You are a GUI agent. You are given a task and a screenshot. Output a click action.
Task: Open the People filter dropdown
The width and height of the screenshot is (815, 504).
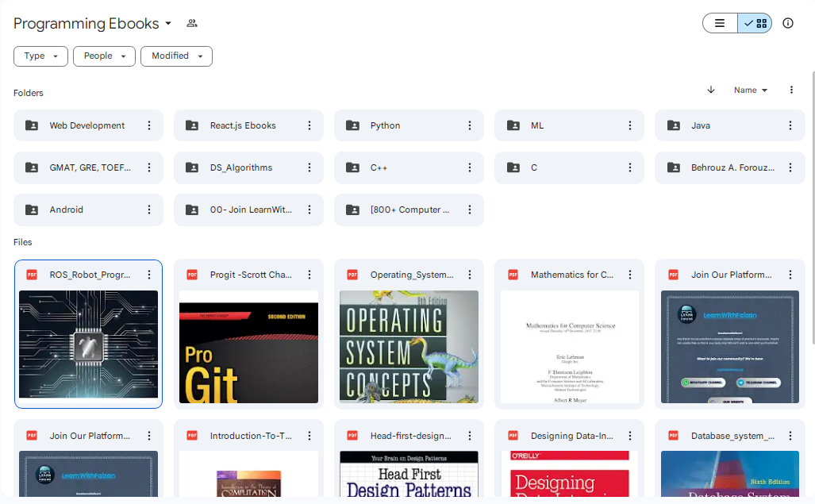coord(105,56)
